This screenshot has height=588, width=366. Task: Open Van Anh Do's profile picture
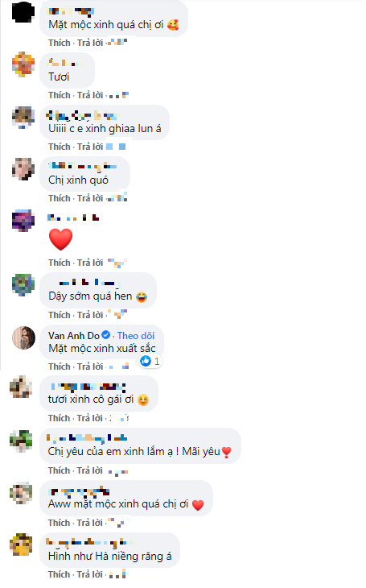click(x=23, y=337)
